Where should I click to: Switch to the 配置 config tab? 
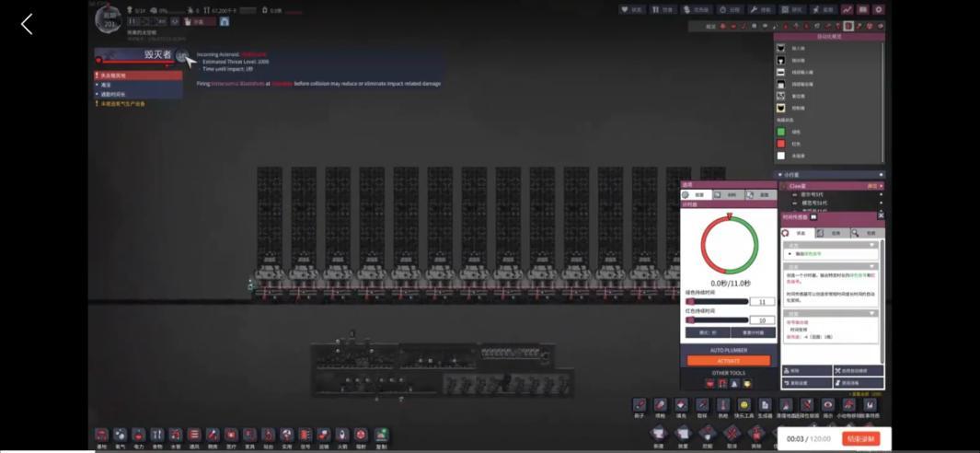(x=696, y=195)
